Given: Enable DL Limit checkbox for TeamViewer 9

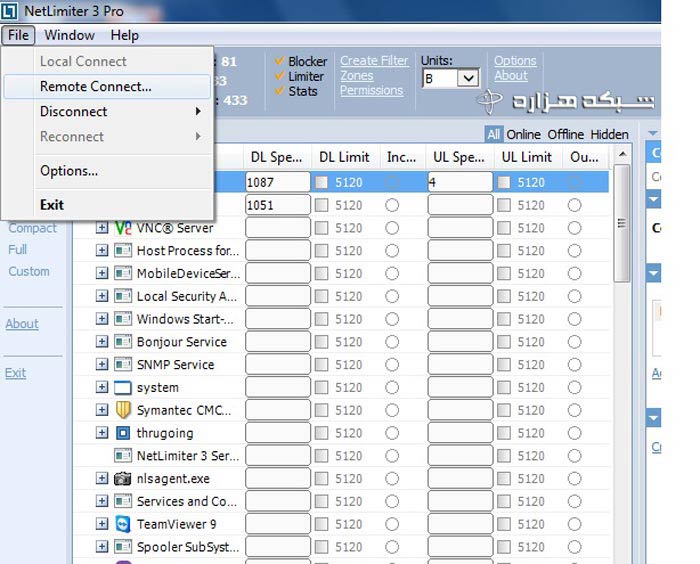Looking at the screenshot, I should coord(321,524).
